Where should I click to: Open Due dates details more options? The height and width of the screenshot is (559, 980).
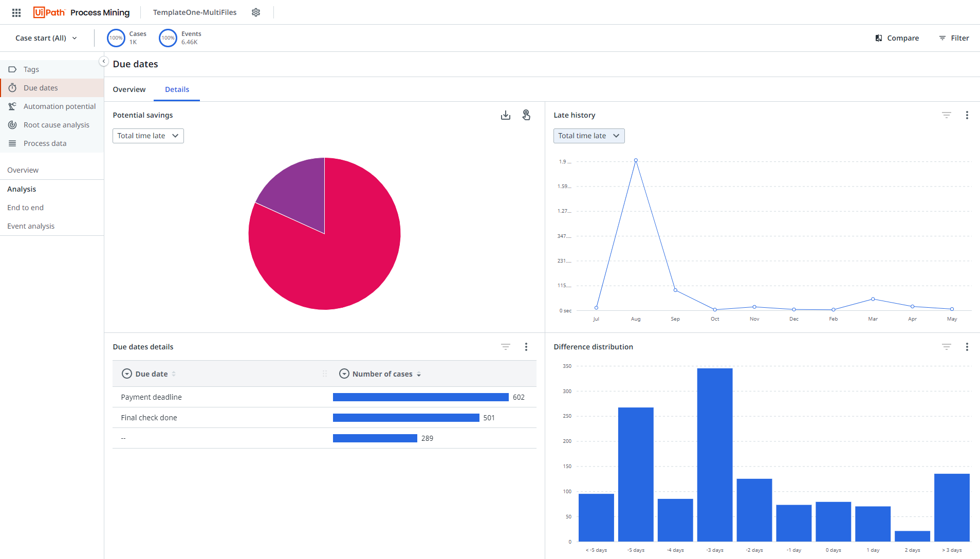(526, 347)
